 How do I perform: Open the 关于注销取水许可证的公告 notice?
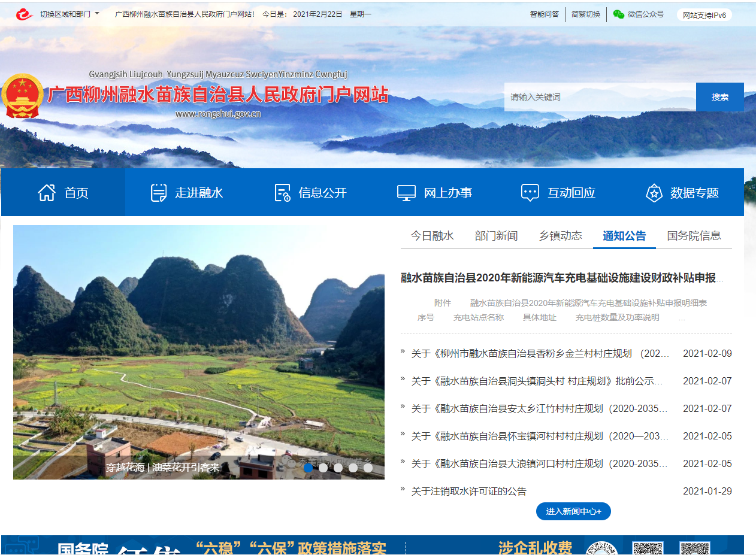(468, 492)
